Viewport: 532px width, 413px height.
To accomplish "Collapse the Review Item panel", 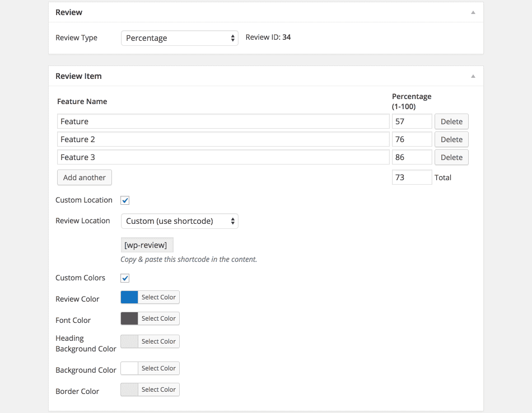I will coord(472,76).
